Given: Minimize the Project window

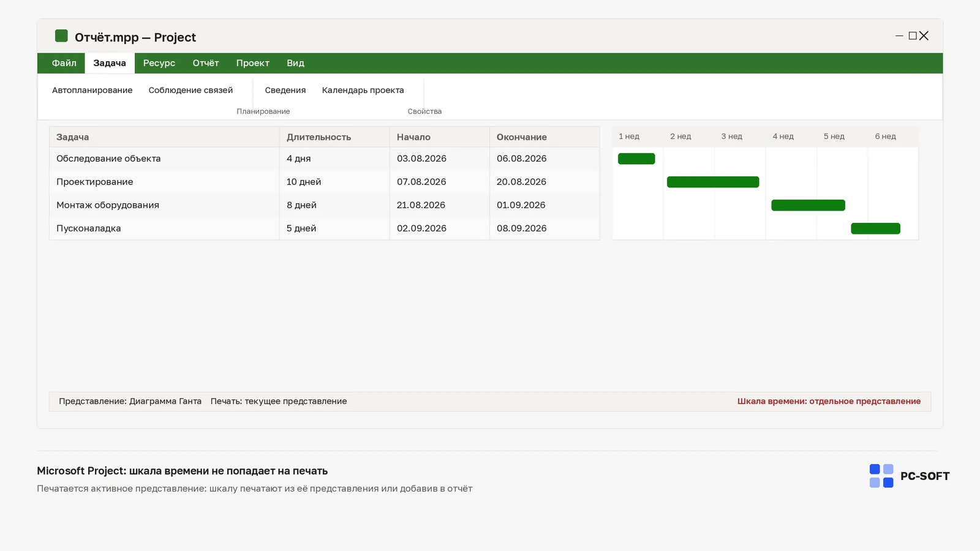Looking at the screenshot, I should [899, 36].
